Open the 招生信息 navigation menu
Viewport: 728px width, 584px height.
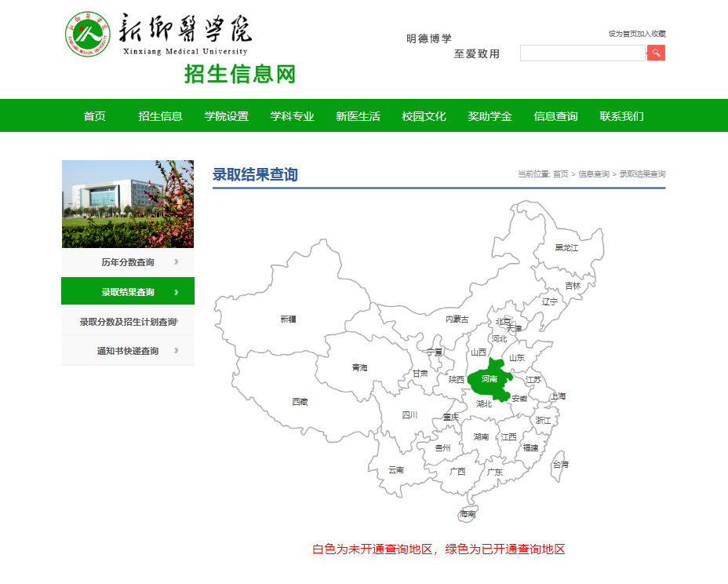click(x=160, y=116)
